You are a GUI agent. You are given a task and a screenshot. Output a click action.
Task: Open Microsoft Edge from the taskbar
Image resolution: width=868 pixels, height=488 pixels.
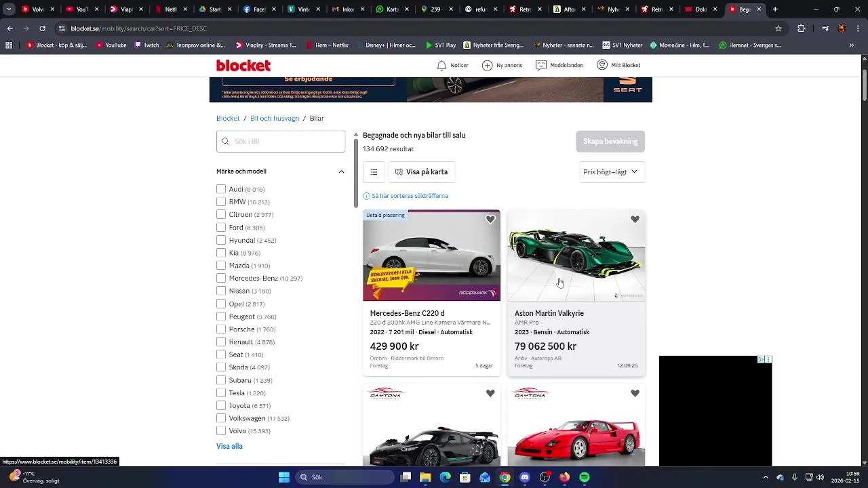pos(445,477)
